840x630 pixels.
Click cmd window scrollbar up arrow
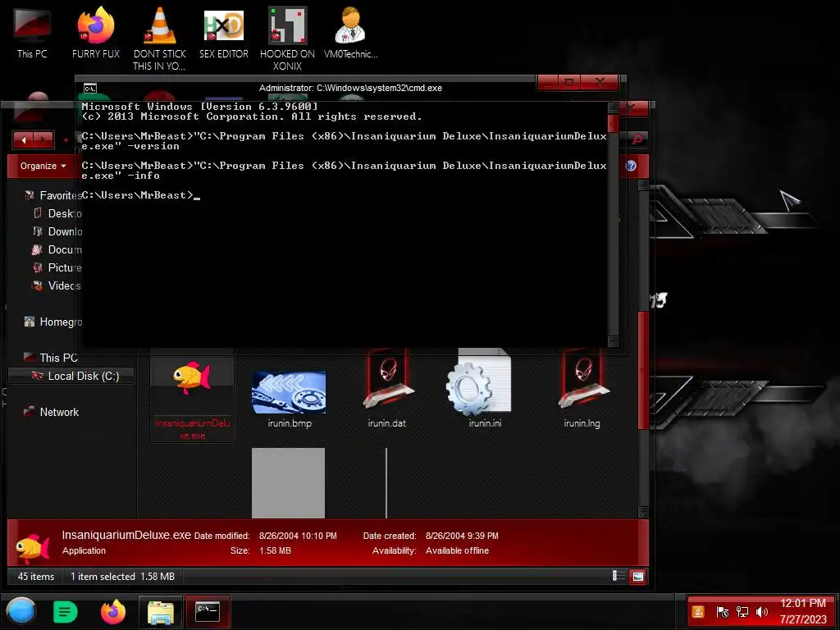click(x=614, y=107)
